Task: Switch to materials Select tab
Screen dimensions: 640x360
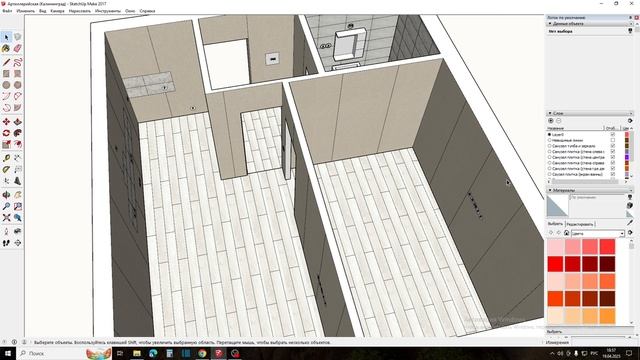Action: click(x=555, y=224)
